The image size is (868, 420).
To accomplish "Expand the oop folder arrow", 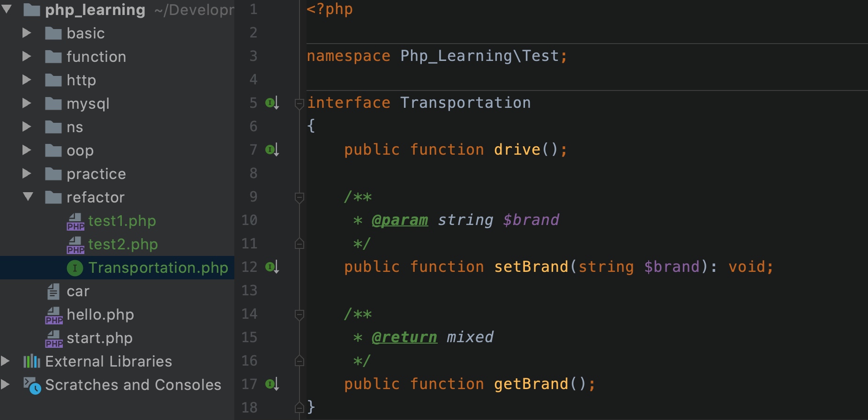I will click(27, 150).
